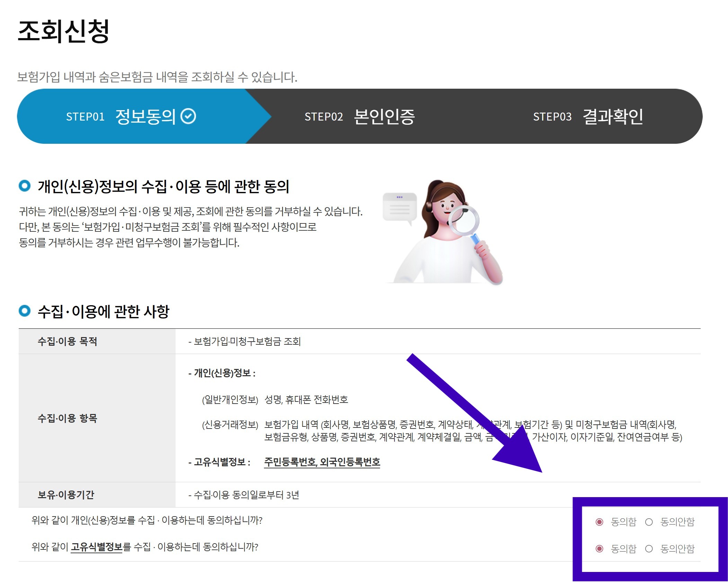Image resolution: width=728 pixels, height=582 pixels.
Task: Click the 수집·이용 목적 row header
Action: coord(68,342)
